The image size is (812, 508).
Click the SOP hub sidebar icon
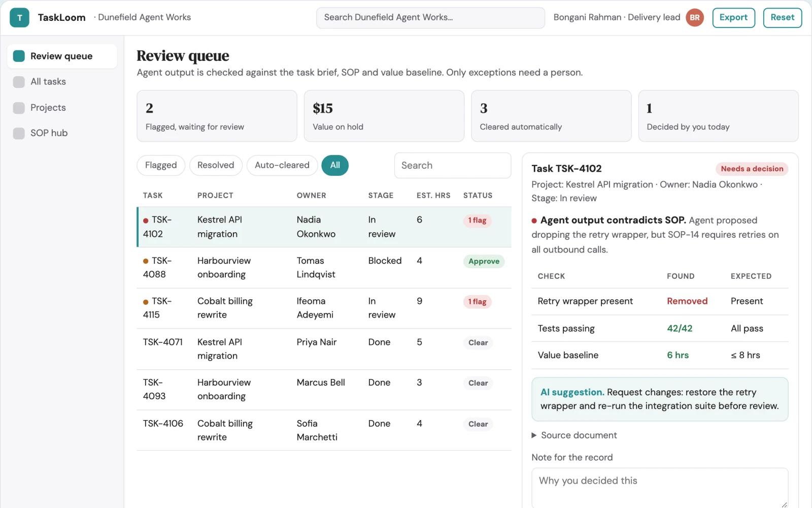coord(19,133)
